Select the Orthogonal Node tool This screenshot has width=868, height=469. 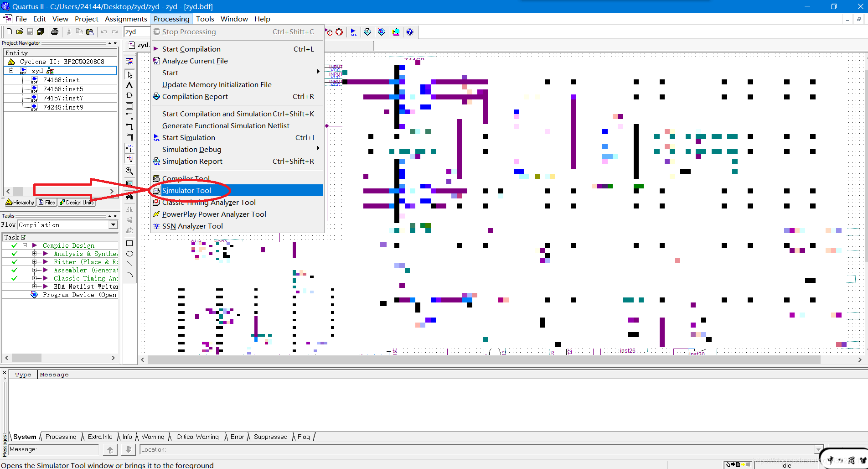[x=130, y=116]
